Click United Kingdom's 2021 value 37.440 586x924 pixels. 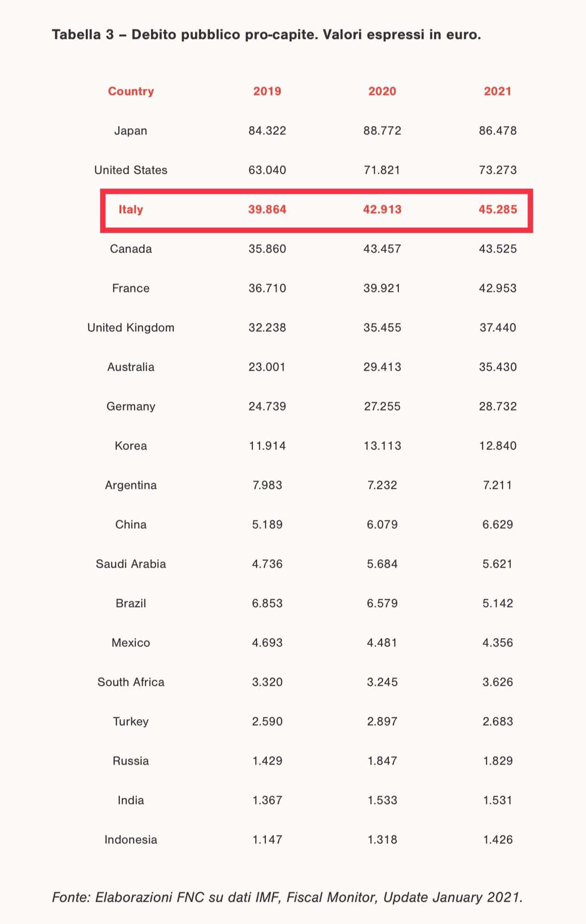click(498, 328)
